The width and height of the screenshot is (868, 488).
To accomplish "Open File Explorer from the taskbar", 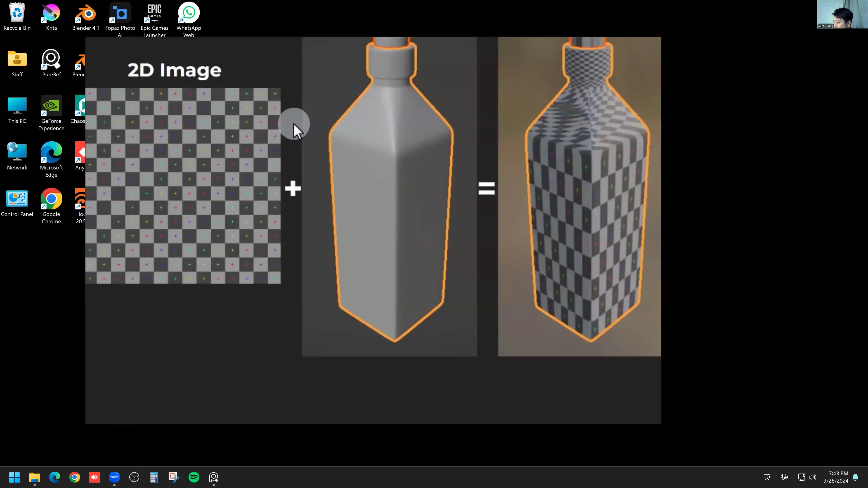I will pyautogui.click(x=35, y=477).
